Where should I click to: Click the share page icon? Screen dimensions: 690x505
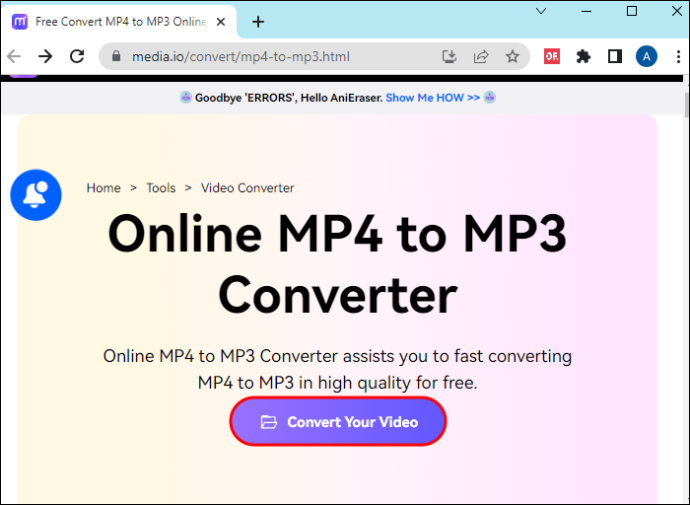pos(481,56)
